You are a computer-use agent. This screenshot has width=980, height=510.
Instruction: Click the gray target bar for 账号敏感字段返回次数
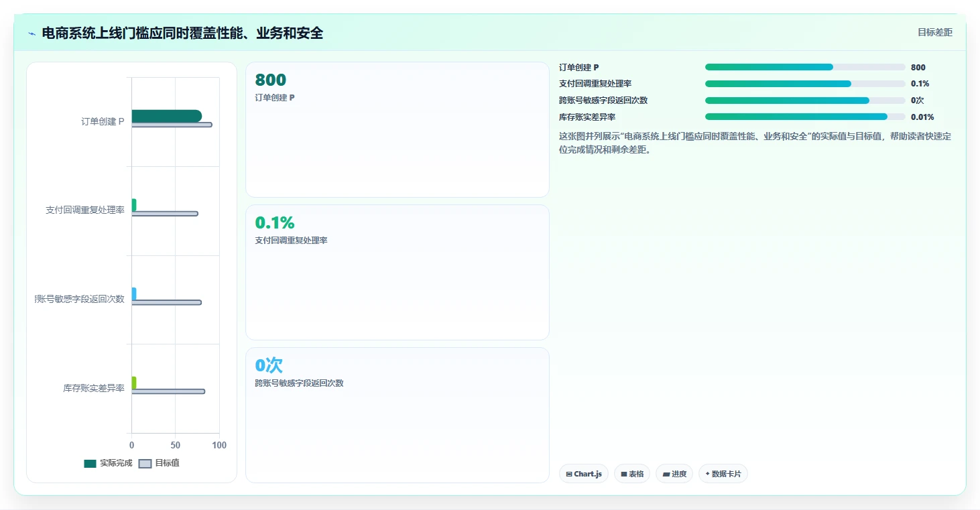(166, 302)
